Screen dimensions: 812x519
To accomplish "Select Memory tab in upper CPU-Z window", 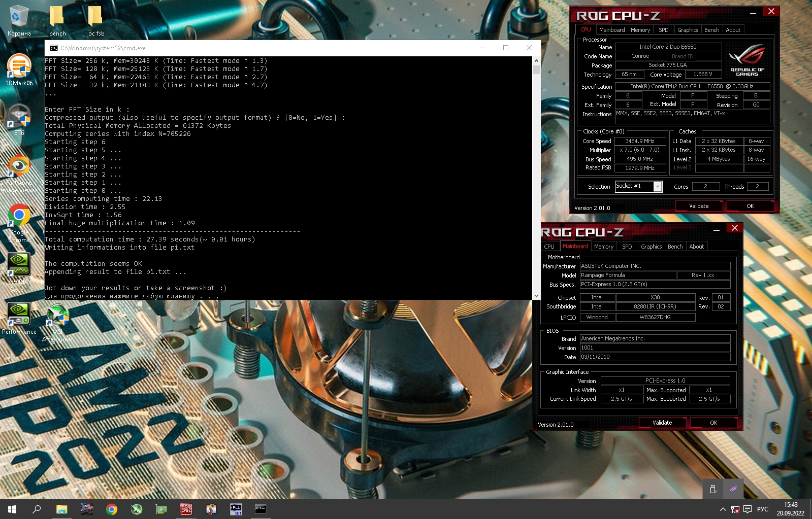I will (x=640, y=30).
